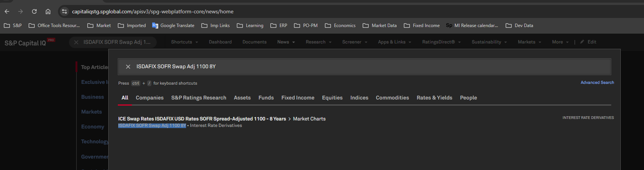Click Market Charts in result breadcrumb
Screen dimensions: 644x170
(309, 119)
